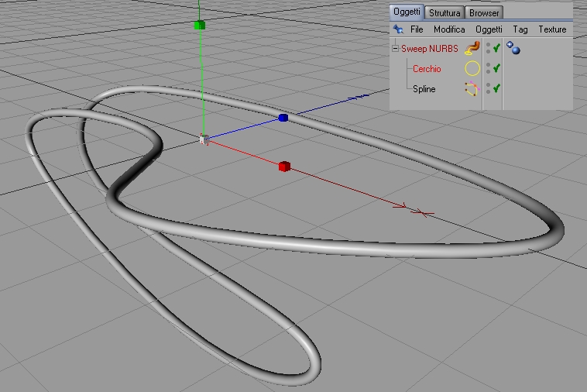Click the blue Z-axis handle

click(x=283, y=118)
